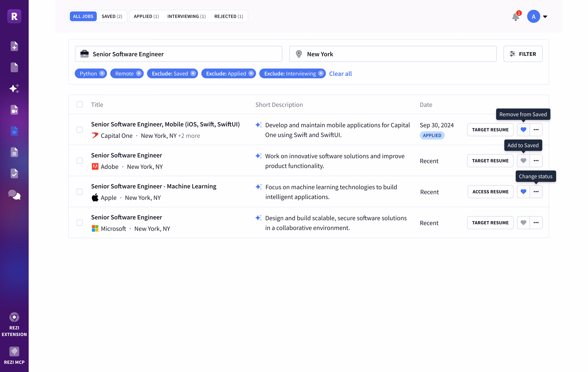Viewport: 588px width, 372px height.
Task: Open the saved jobs heart document icon
Action: point(14,131)
